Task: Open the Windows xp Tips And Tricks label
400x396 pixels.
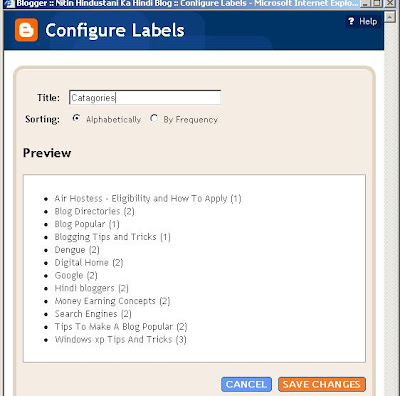Action: tap(113, 340)
